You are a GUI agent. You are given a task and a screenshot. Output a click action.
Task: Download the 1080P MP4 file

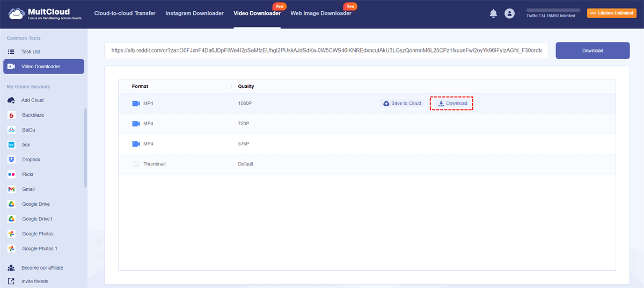click(x=452, y=103)
